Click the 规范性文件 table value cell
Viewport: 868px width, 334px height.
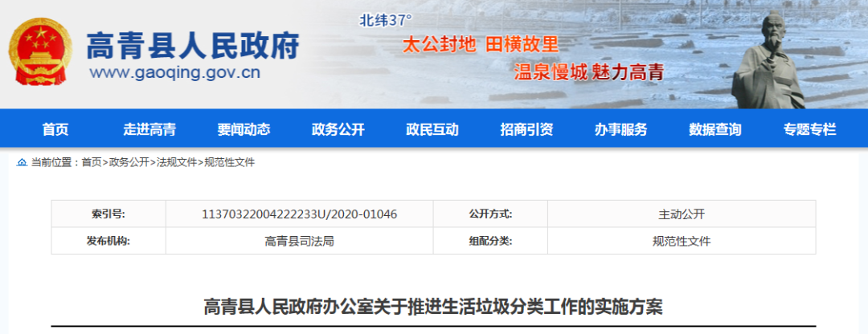[x=682, y=241]
